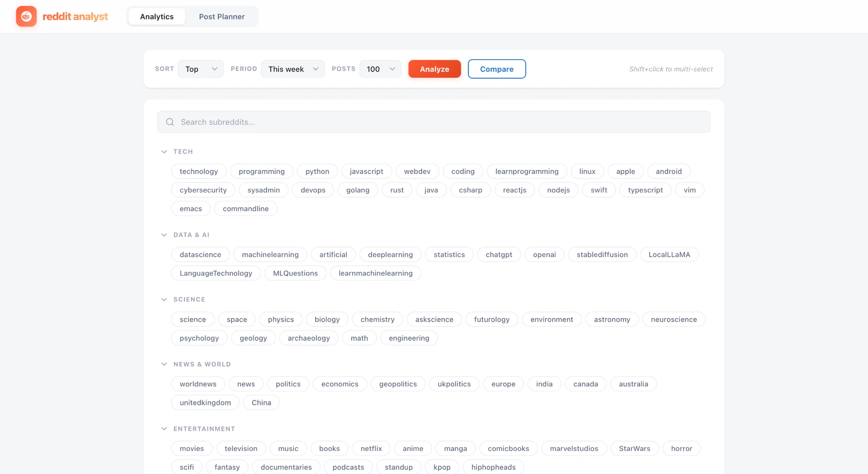
Task: Select the linux subreddit chip
Action: [x=588, y=171]
